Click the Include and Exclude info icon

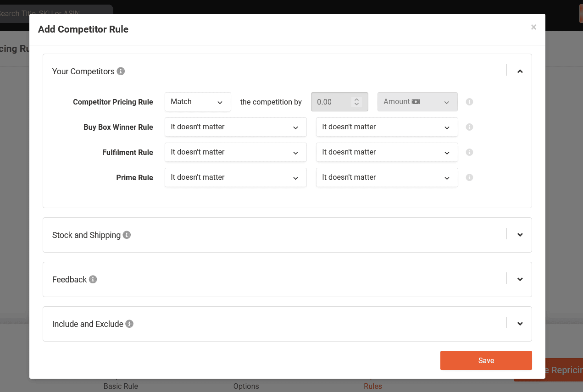[129, 324]
